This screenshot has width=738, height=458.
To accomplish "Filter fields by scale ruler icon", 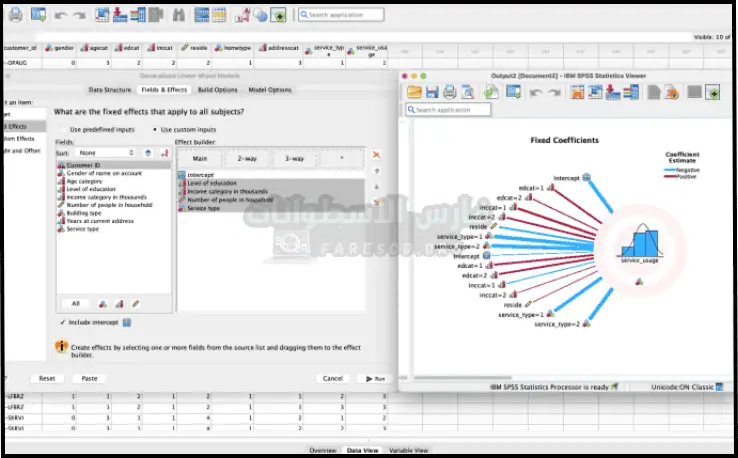I will tap(136, 303).
